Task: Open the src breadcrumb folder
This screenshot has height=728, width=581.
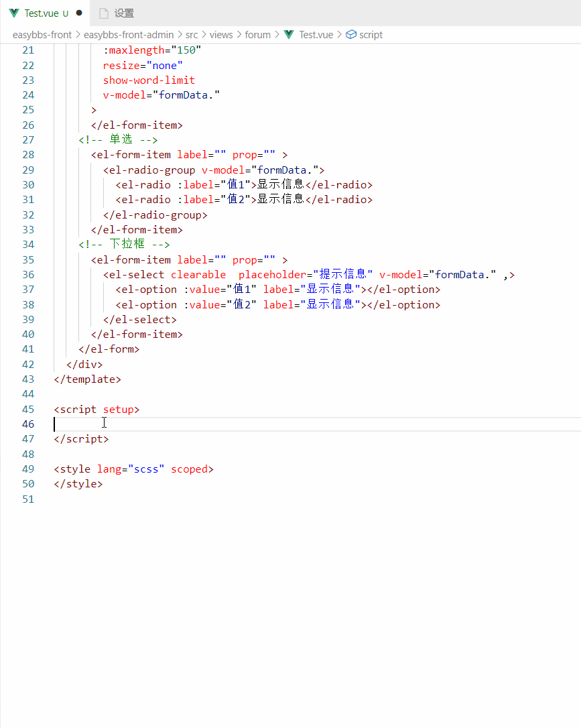Action: click(192, 35)
